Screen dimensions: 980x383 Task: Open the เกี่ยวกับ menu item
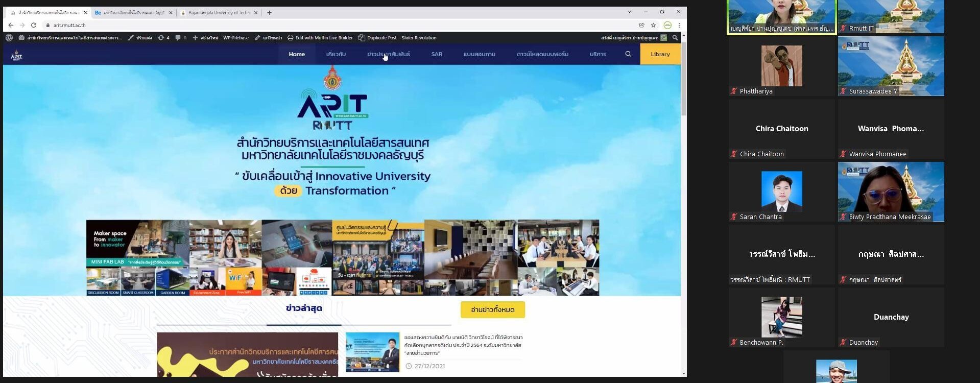pos(336,54)
